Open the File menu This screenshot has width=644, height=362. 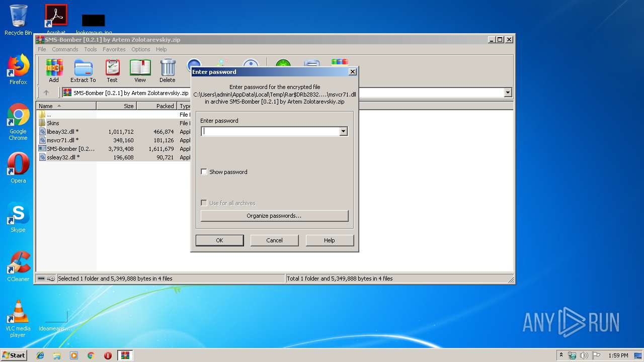(42, 49)
